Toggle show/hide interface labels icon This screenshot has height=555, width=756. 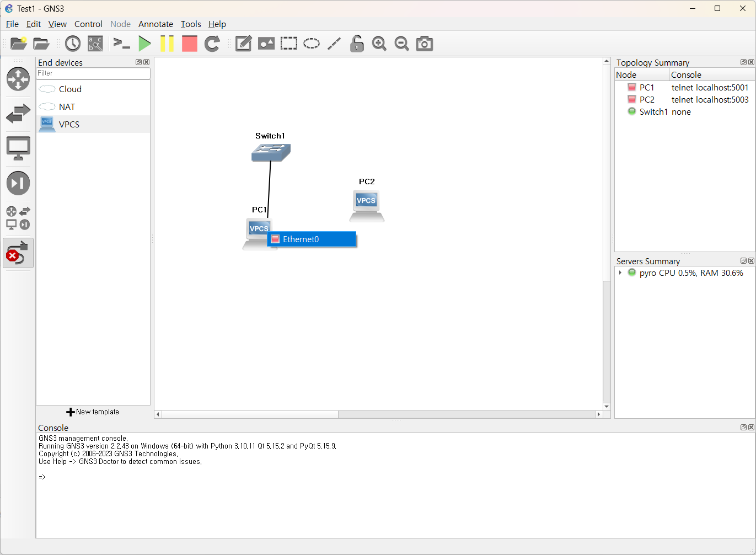pos(95,44)
